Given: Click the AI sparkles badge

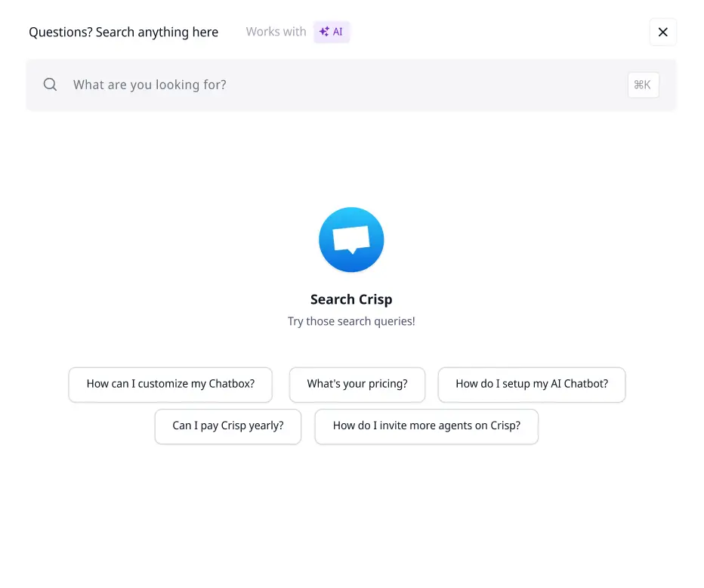Looking at the screenshot, I should [x=332, y=32].
